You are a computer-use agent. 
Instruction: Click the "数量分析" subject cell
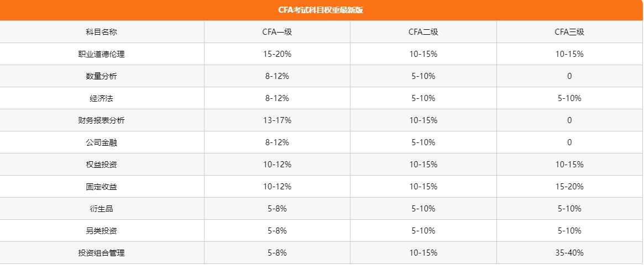102,76
